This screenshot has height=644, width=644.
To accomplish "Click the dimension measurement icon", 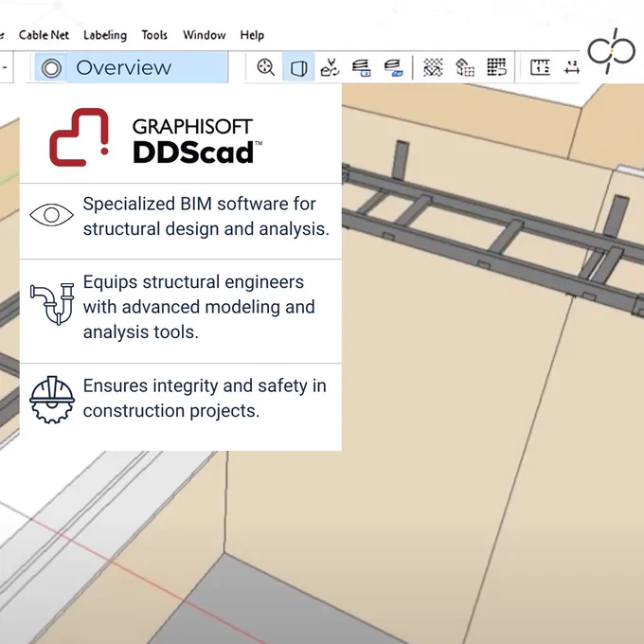I will tap(572, 67).
